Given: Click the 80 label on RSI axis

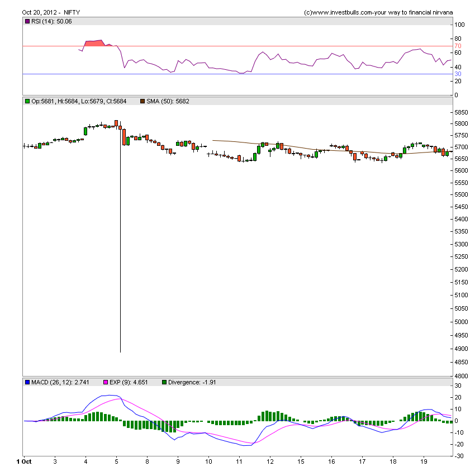Looking at the screenshot, I should 458,39.
